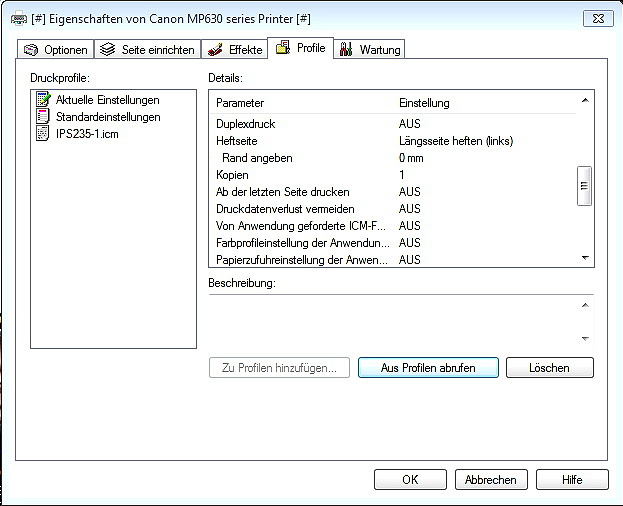Click Von Anwendung geforderte ICM-F... row
This screenshot has height=506, width=623.
pyautogui.click(x=393, y=226)
